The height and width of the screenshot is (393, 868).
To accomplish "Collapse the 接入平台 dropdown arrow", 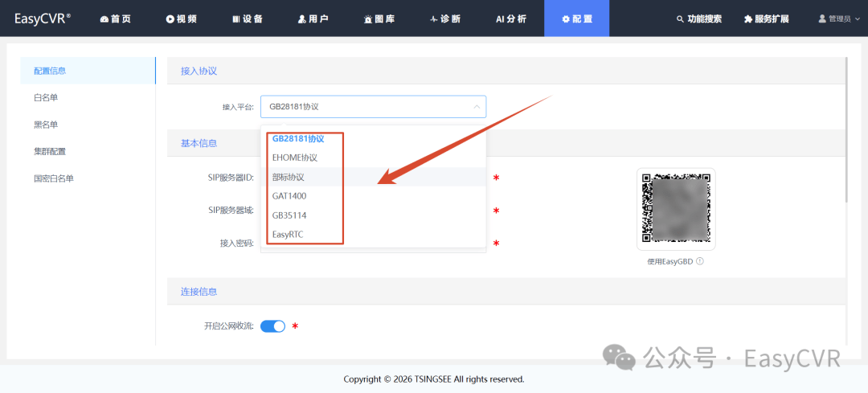I will [477, 107].
